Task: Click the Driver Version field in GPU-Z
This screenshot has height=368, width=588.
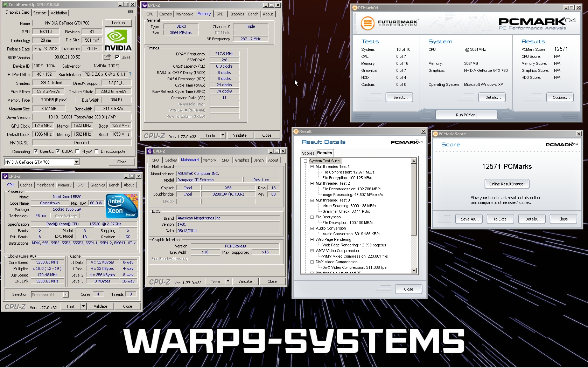Action: pos(82,117)
